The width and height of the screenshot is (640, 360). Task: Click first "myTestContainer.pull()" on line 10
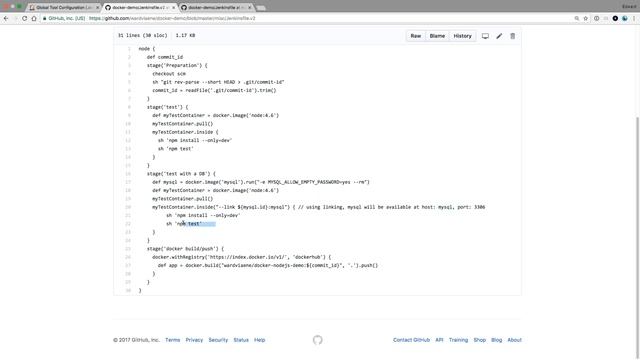182,124
